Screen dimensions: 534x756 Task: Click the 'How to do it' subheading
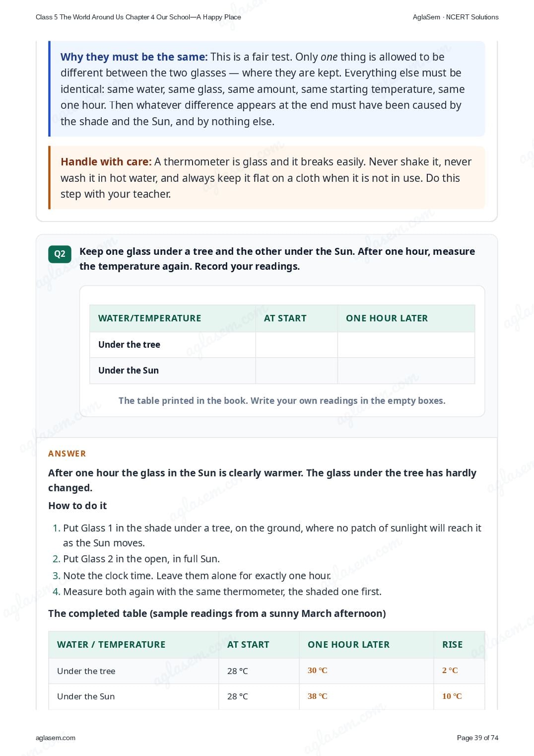pos(77,506)
